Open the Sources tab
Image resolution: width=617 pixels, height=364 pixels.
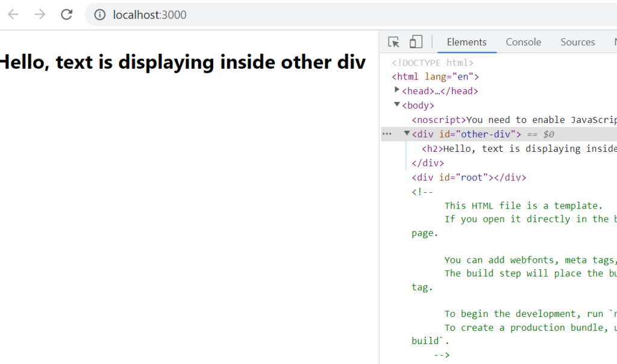577,42
